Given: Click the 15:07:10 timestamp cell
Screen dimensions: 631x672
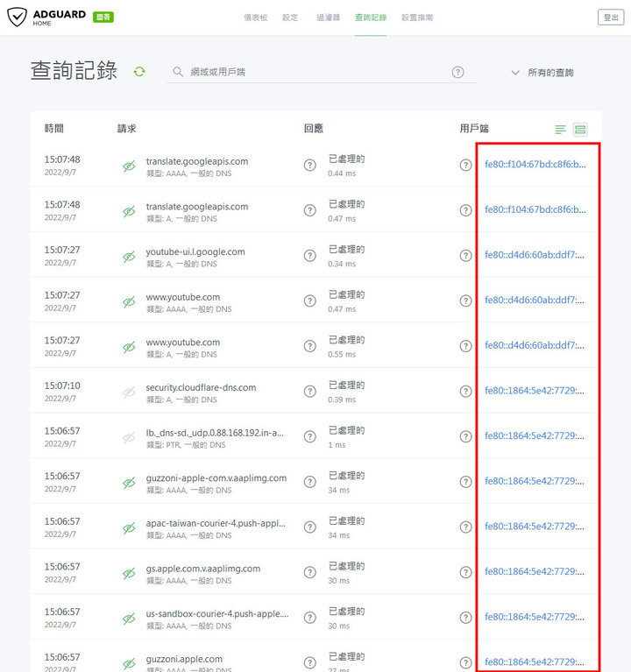Looking at the screenshot, I should (62, 386).
